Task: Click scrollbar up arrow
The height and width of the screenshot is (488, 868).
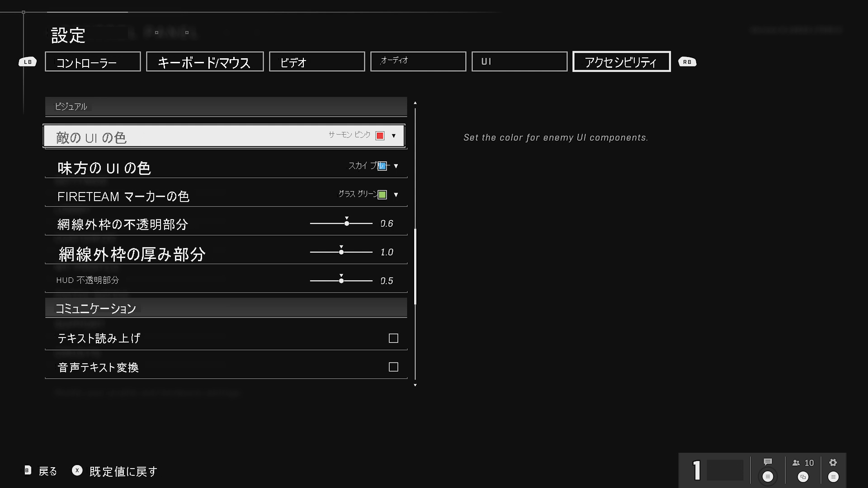Action: (415, 103)
